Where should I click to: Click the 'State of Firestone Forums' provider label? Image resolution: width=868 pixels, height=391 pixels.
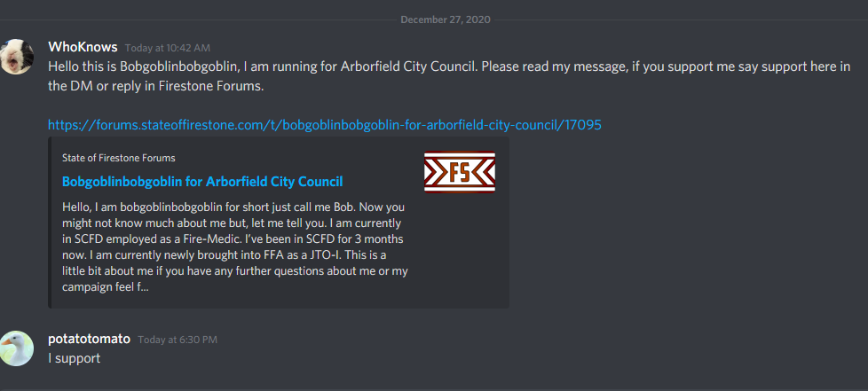pos(118,158)
